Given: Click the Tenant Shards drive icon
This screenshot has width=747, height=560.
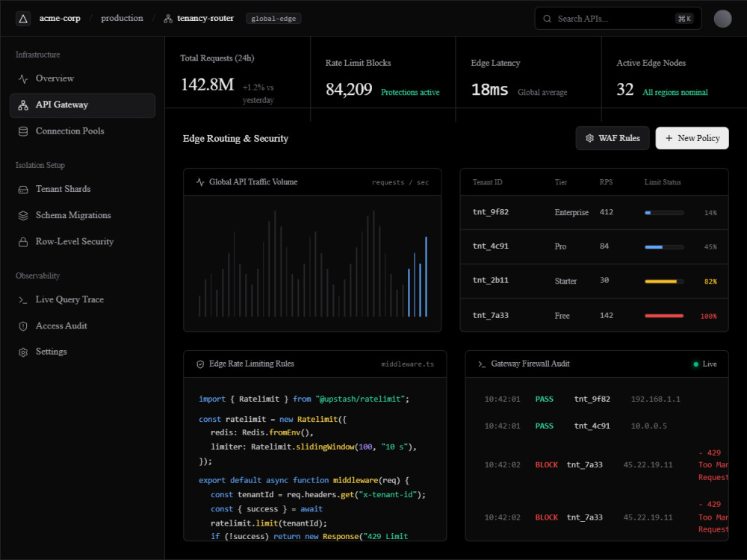Looking at the screenshot, I should pyautogui.click(x=23, y=190).
